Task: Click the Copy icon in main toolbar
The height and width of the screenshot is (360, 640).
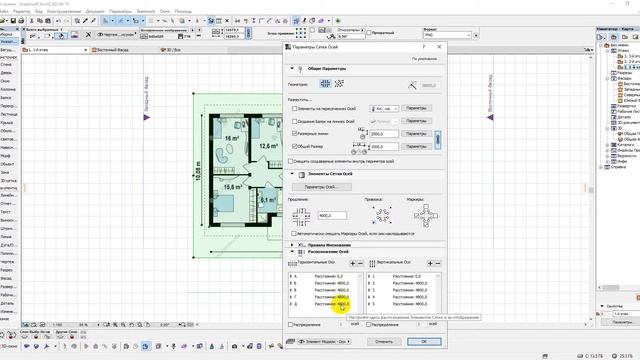Action: tap(40, 21)
